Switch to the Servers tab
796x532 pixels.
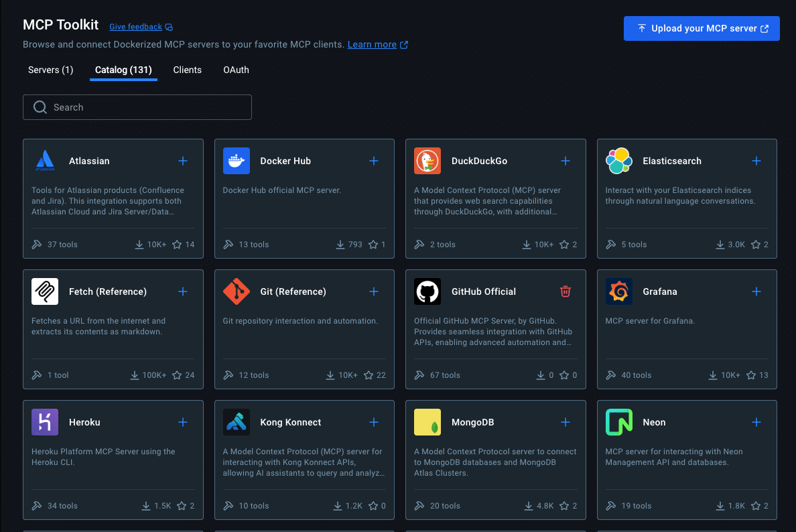pos(50,70)
